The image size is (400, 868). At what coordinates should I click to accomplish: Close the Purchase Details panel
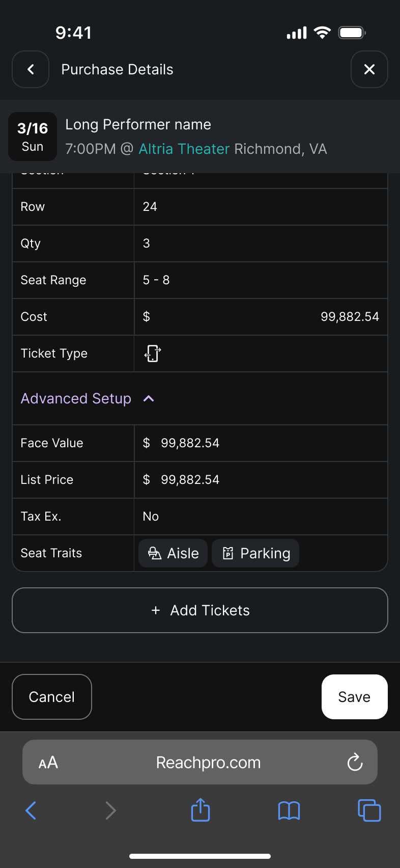[369, 69]
